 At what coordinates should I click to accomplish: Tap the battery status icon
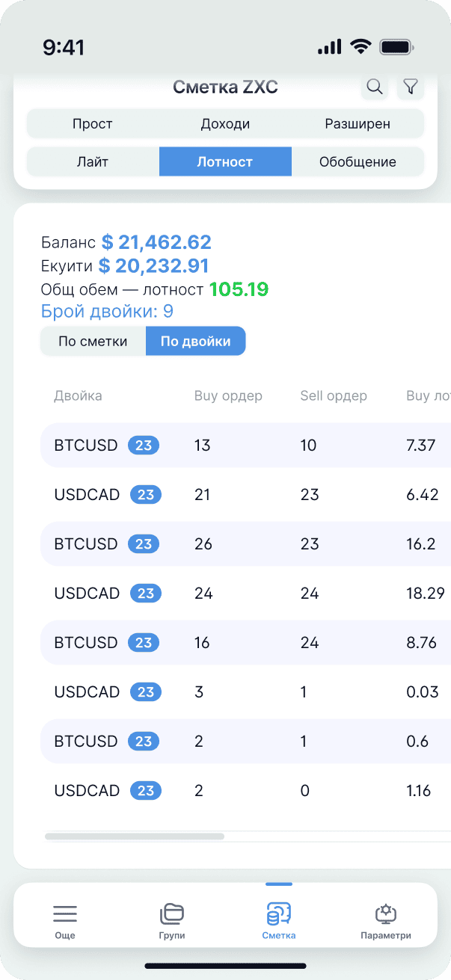[396, 47]
